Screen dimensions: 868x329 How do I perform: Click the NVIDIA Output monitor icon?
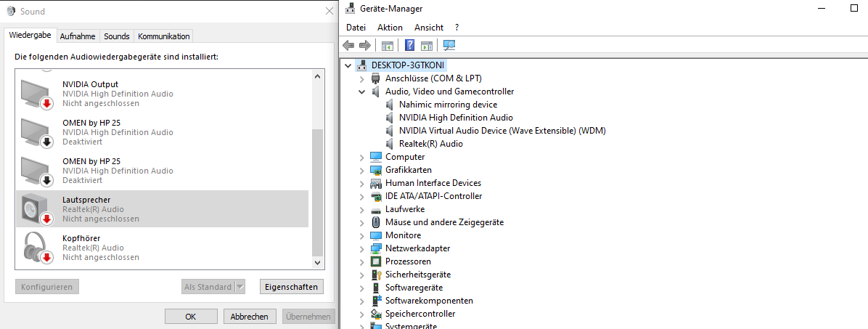click(x=36, y=94)
